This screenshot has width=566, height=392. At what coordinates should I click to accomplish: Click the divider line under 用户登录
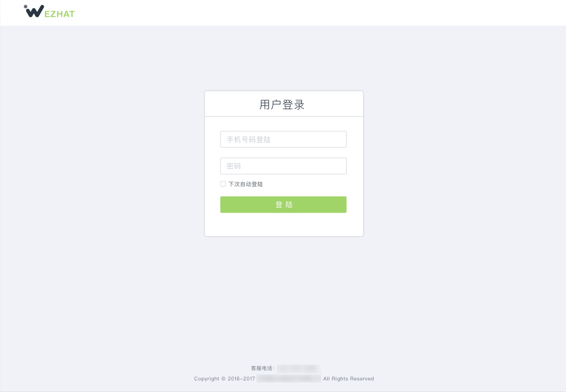coord(284,117)
